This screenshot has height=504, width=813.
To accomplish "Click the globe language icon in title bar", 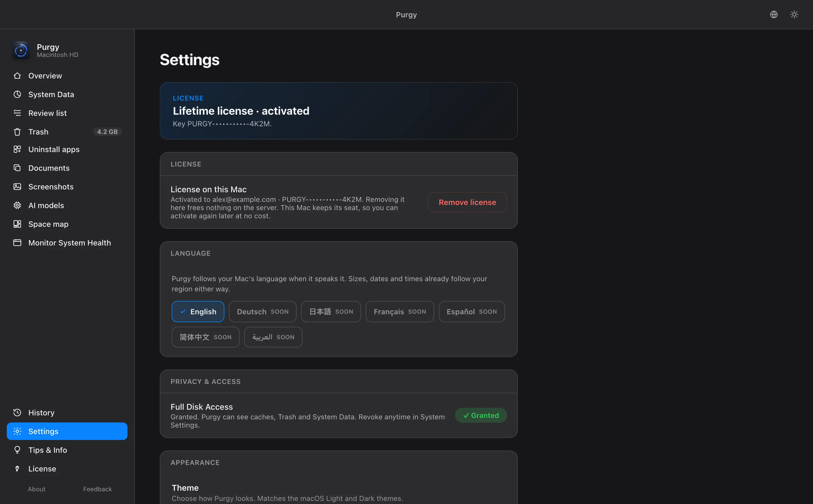I will tap(774, 14).
